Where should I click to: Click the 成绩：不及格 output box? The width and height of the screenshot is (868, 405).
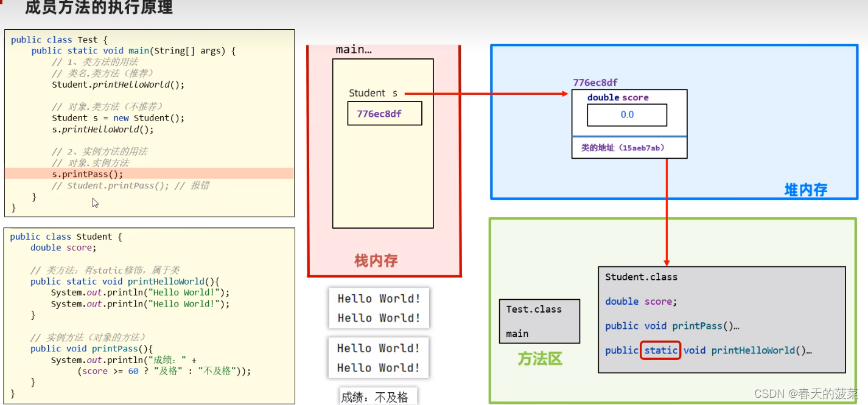[x=377, y=395]
